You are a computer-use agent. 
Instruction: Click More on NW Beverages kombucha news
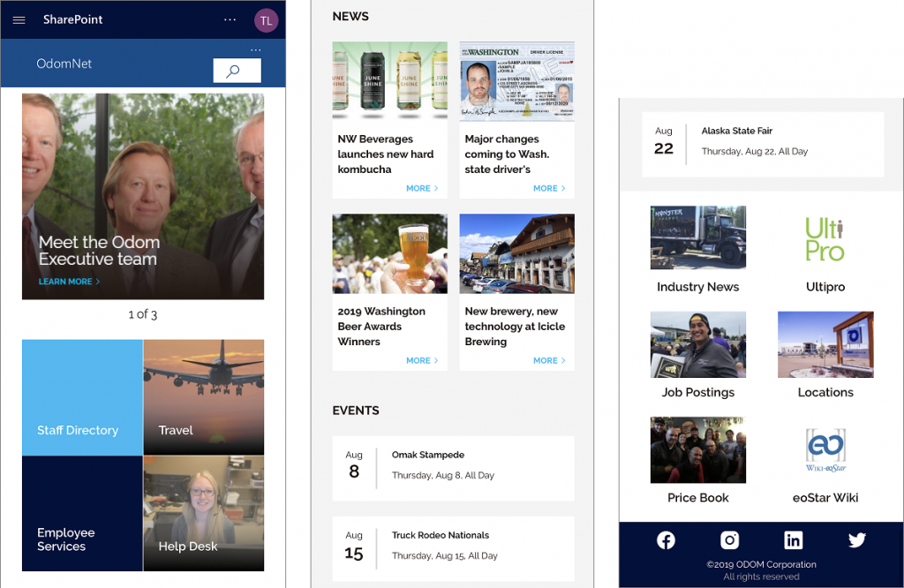(422, 189)
